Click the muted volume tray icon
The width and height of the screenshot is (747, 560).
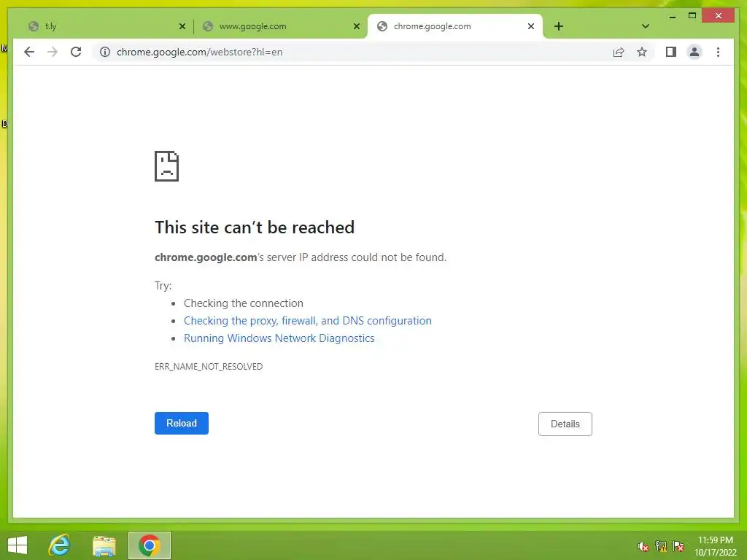(643, 546)
